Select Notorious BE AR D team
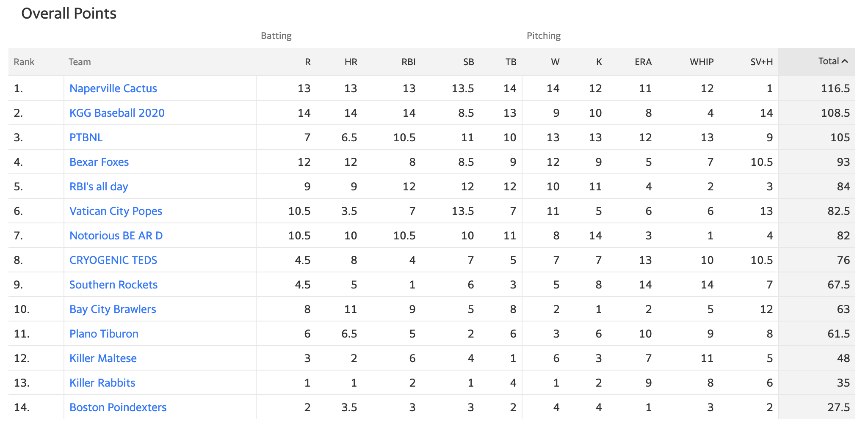 tap(116, 236)
